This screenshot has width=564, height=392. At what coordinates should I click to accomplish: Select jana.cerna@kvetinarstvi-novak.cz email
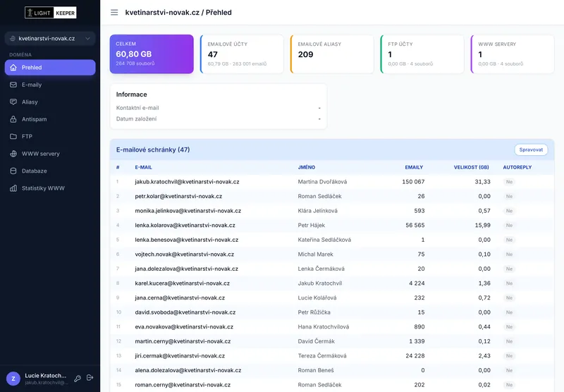[180, 298]
